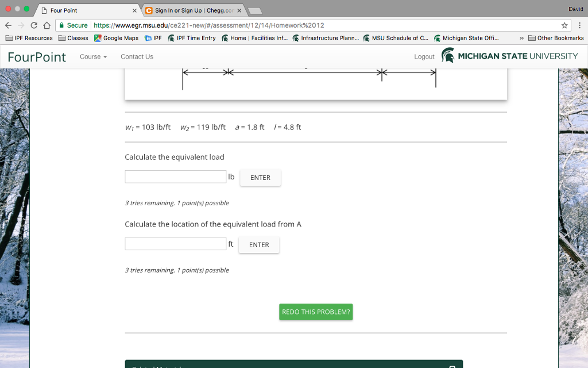The width and height of the screenshot is (588, 368).
Task: Open the Other Bookmarks folder
Action: [x=555, y=38]
